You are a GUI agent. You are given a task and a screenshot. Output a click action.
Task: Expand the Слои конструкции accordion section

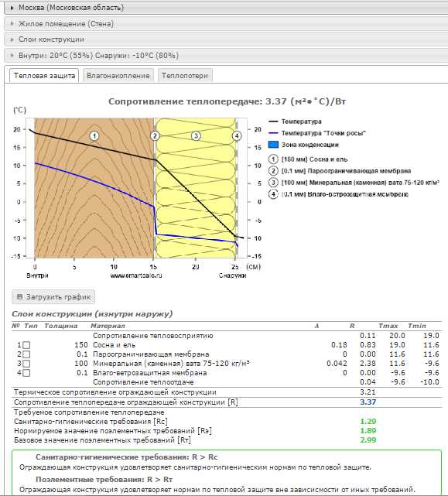[226, 39]
